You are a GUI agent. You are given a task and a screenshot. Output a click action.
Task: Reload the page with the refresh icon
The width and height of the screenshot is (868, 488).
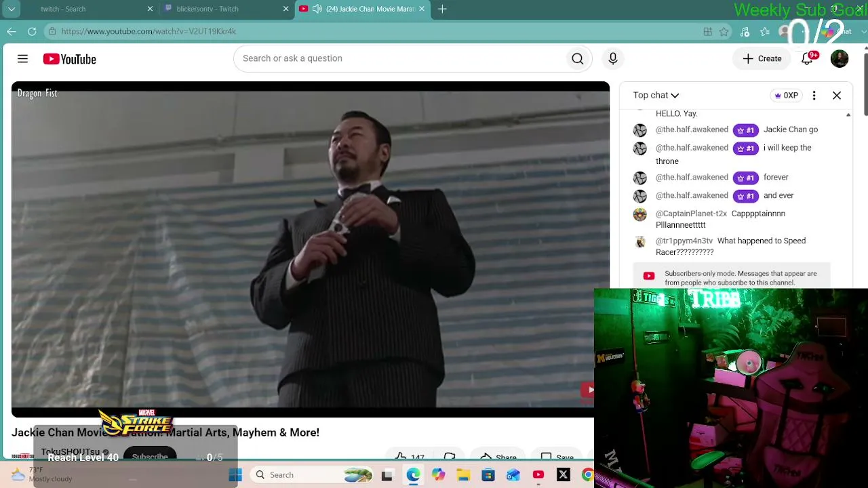(x=32, y=31)
